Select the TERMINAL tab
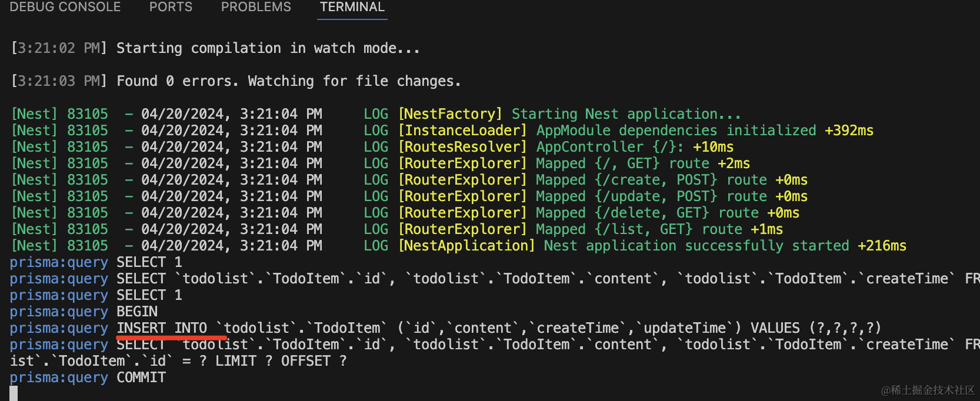The image size is (980, 401). click(352, 7)
